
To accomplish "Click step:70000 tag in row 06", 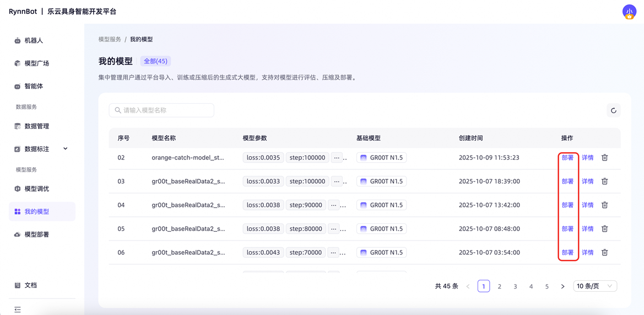I will click(306, 253).
